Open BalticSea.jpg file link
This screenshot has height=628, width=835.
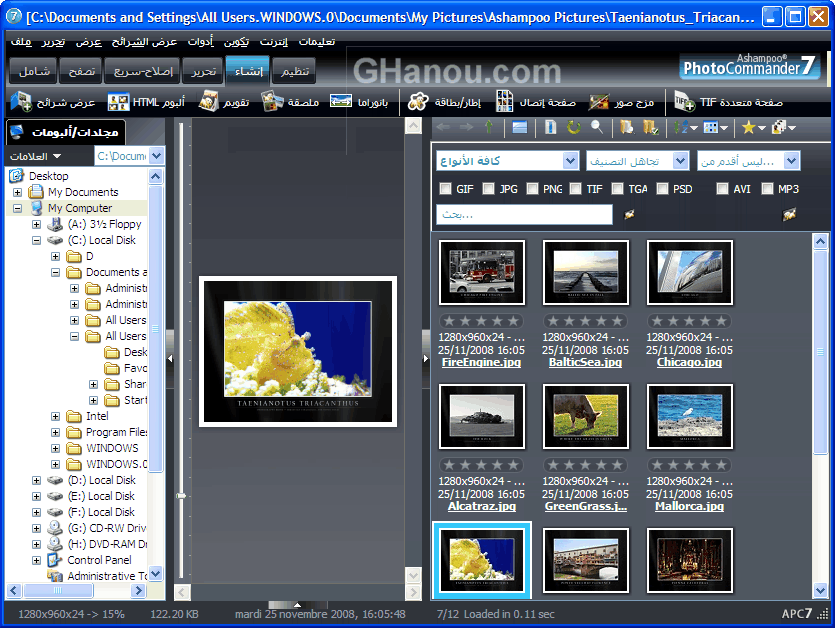coord(585,362)
